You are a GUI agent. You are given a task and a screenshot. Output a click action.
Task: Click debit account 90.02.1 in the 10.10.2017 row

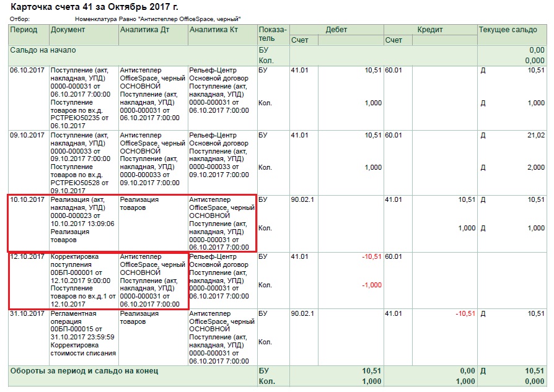coord(302,199)
